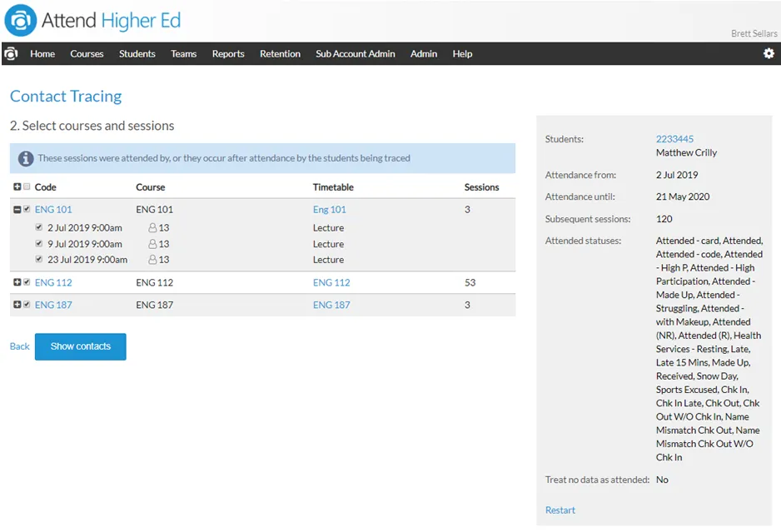Click the 21 May 2020 attendance until date
This screenshot has width=781, height=532.
tap(683, 196)
